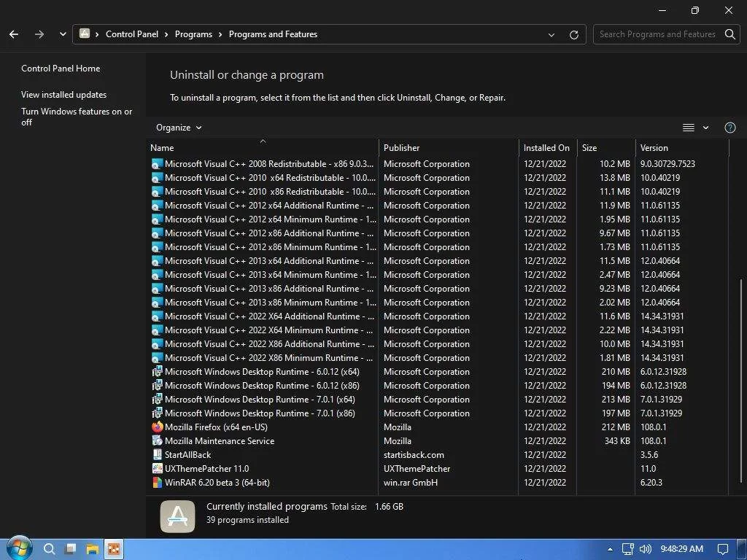Select the StartAllBack entry name
Image resolution: width=747 pixels, height=560 pixels.
tap(187, 455)
